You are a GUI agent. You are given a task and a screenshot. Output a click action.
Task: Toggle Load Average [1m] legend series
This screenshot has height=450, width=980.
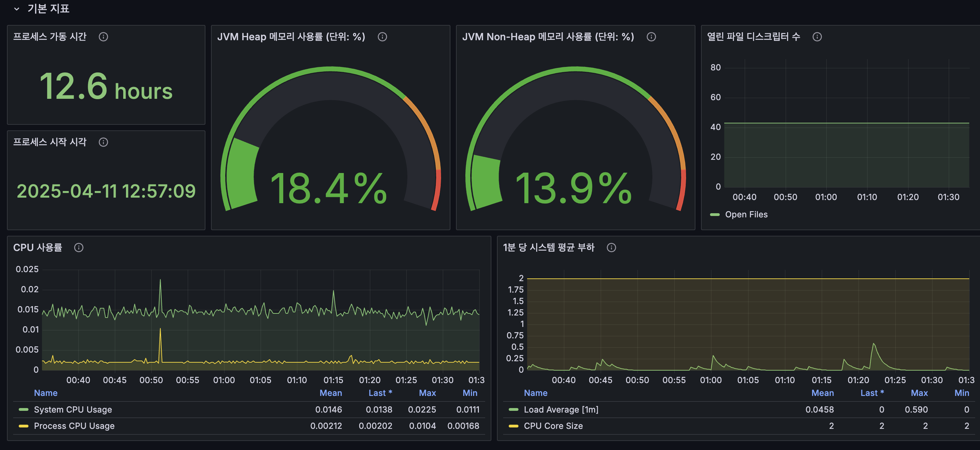(x=561, y=410)
